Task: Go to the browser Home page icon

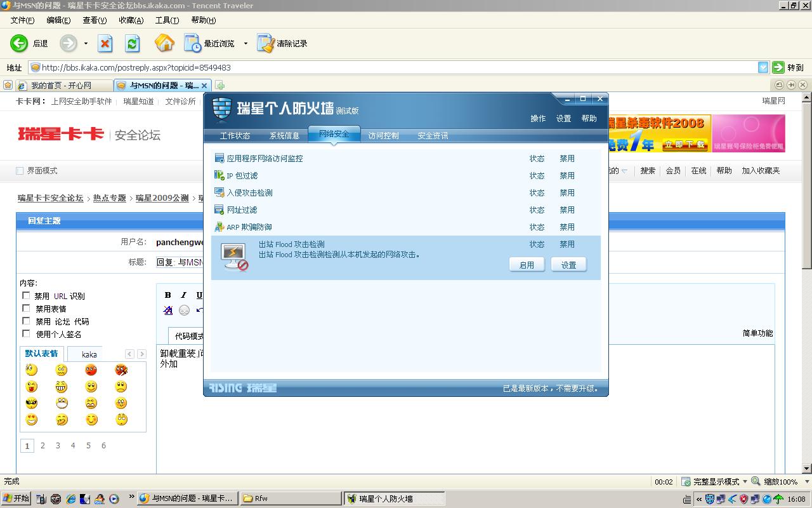Action: point(164,43)
